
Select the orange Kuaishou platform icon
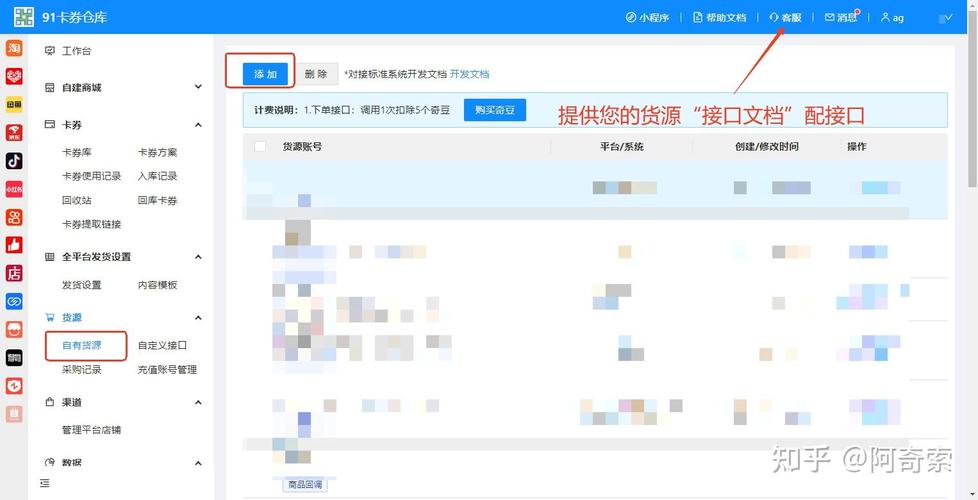[x=14, y=217]
